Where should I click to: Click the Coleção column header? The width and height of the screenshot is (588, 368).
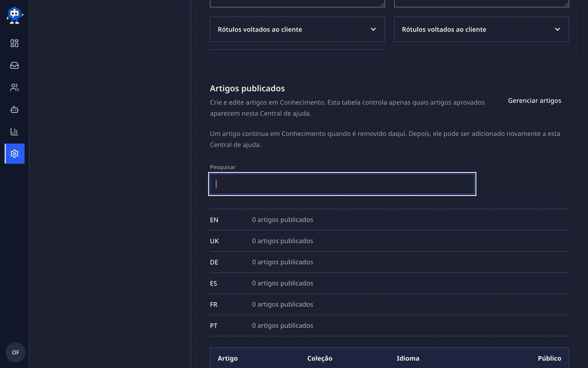[320, 358]
